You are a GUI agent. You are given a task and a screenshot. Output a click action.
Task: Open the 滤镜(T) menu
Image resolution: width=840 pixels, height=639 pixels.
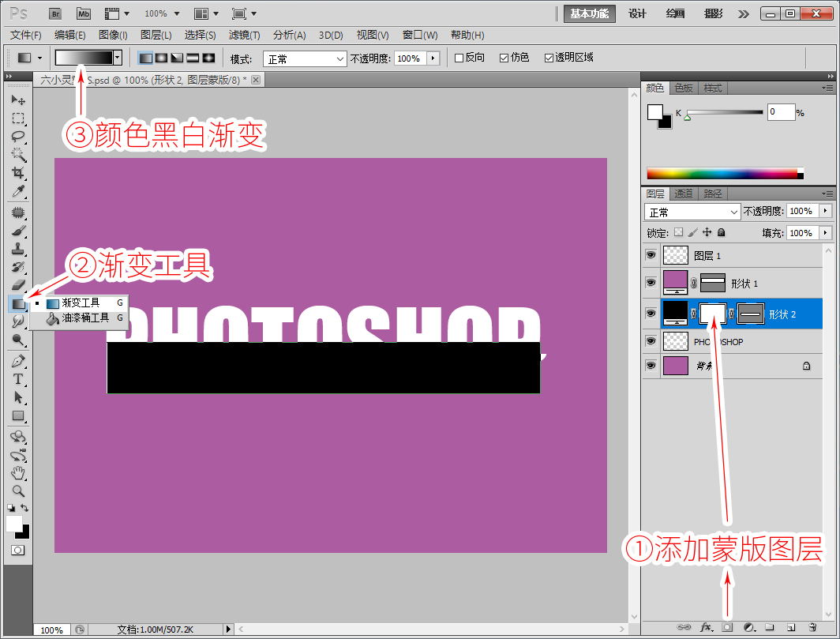[244, 36]
